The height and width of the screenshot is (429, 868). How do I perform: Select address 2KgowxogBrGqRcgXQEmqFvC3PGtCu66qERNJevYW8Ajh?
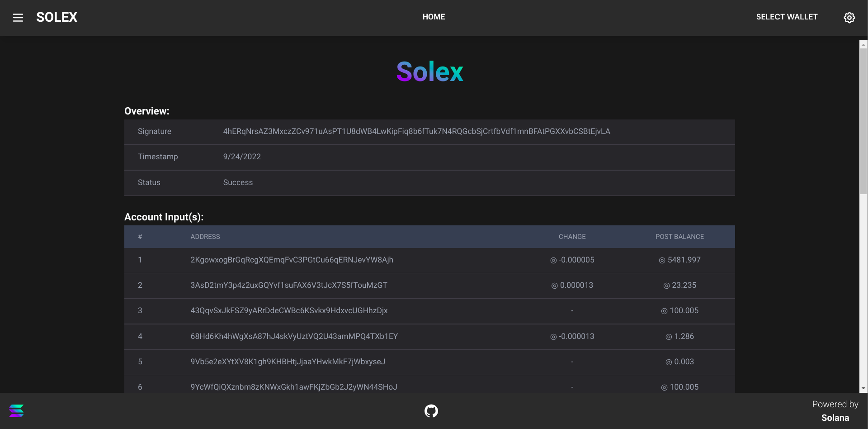292,260
